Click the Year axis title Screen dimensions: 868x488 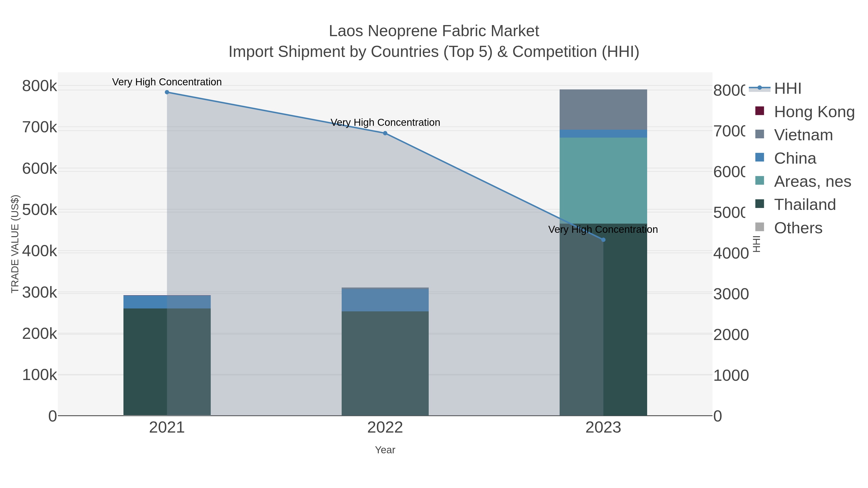pyautogui.click(x=385, y=450)
